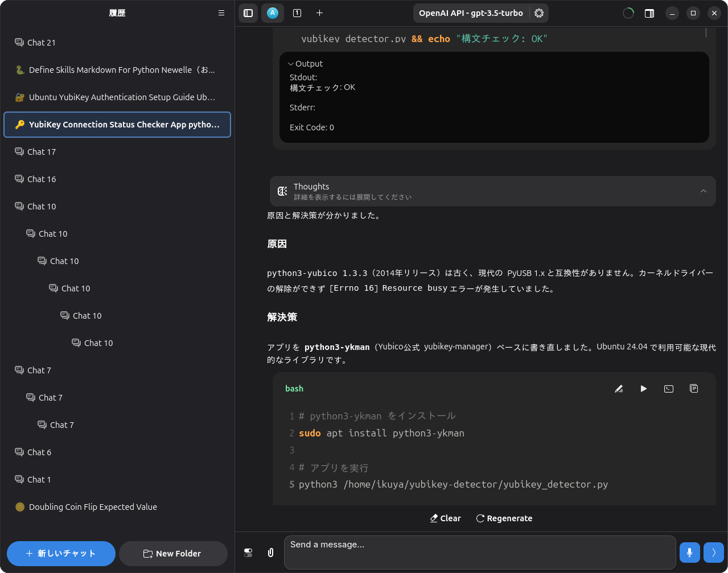Image resolution: width=728 pixels, height=573 pixels.
Task: Click the '履歴' sidebar title
Action: point(117,13)
